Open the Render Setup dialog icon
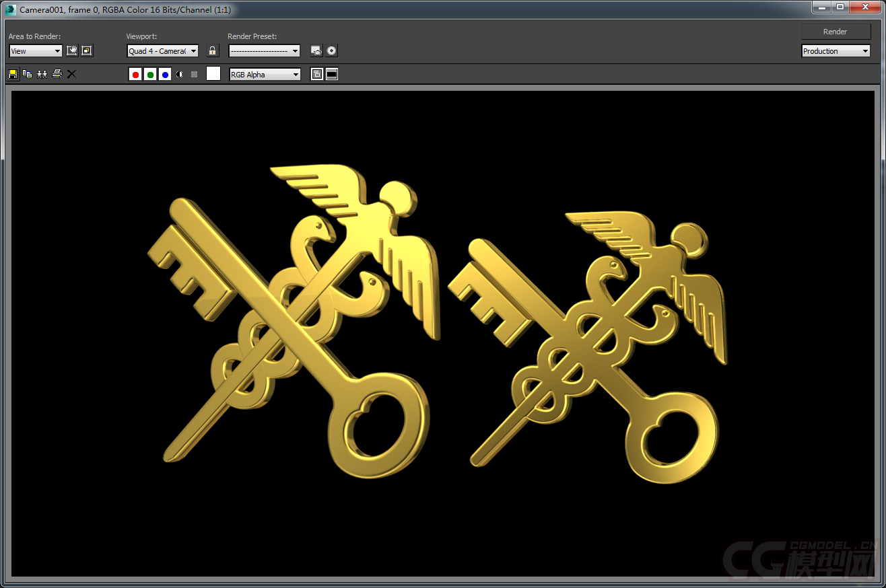This screenshot has width=886, height=588. point(316,50)
